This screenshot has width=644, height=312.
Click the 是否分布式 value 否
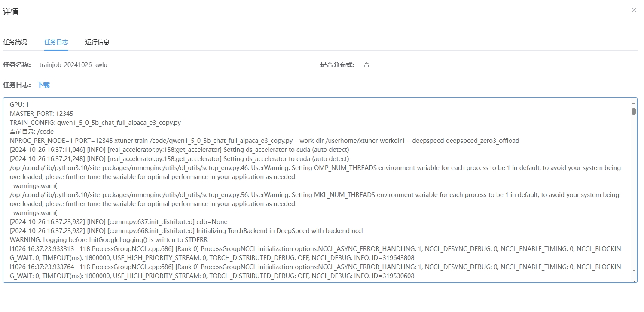pyautogui.click(x=366, y=65)
